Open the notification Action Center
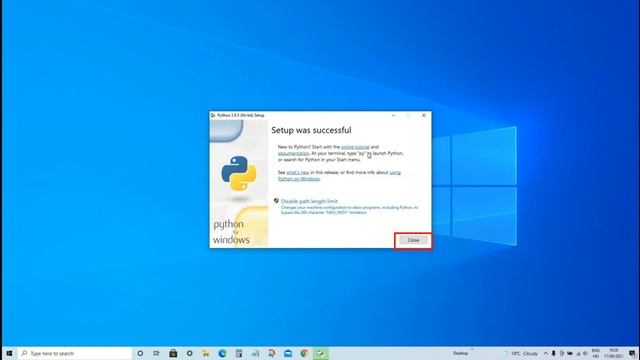This screenshot has width=640, height=360. pos(632,353)
